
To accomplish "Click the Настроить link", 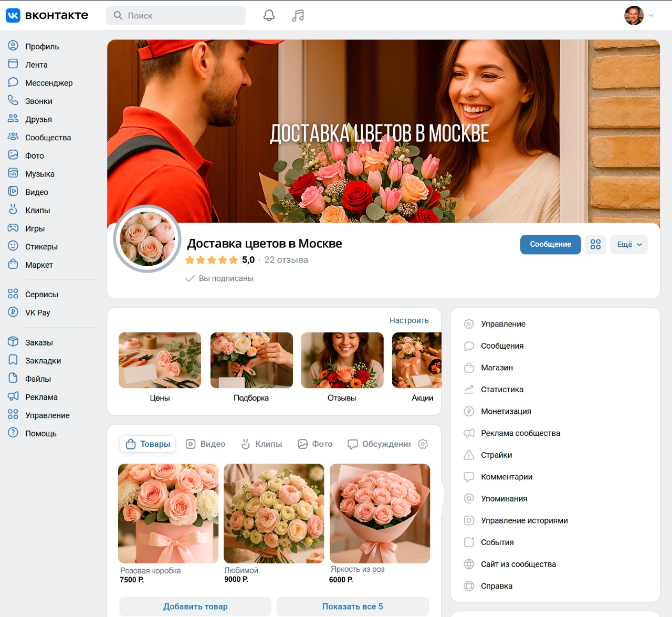I will pos(409,320).
